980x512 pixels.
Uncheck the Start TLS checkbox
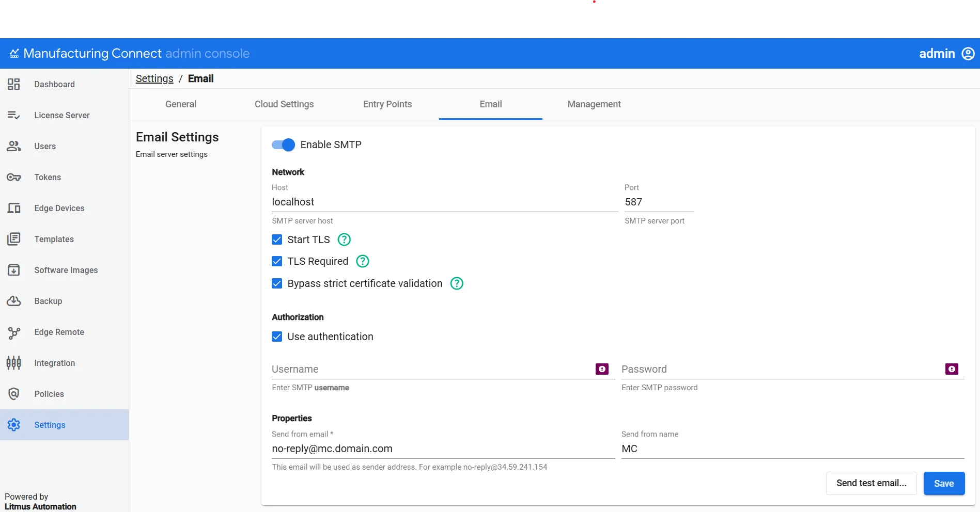pos(277,239)
